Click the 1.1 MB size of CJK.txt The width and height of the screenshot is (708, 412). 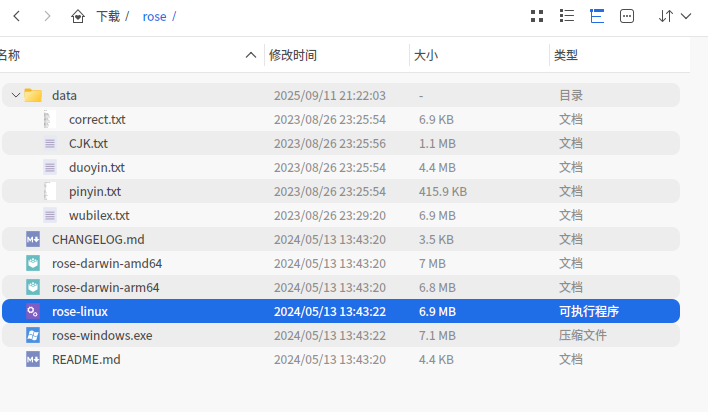coord(437,144)
